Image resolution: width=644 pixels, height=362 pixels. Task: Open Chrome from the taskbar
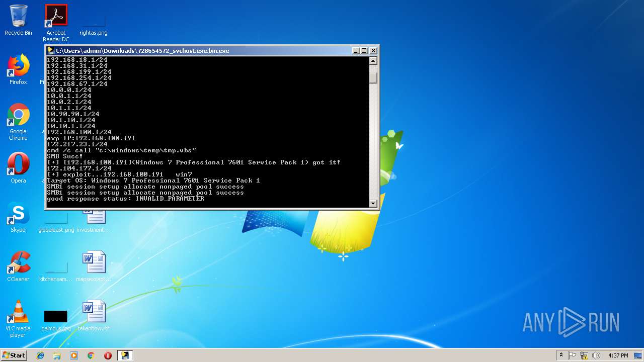tap(91, 355)
